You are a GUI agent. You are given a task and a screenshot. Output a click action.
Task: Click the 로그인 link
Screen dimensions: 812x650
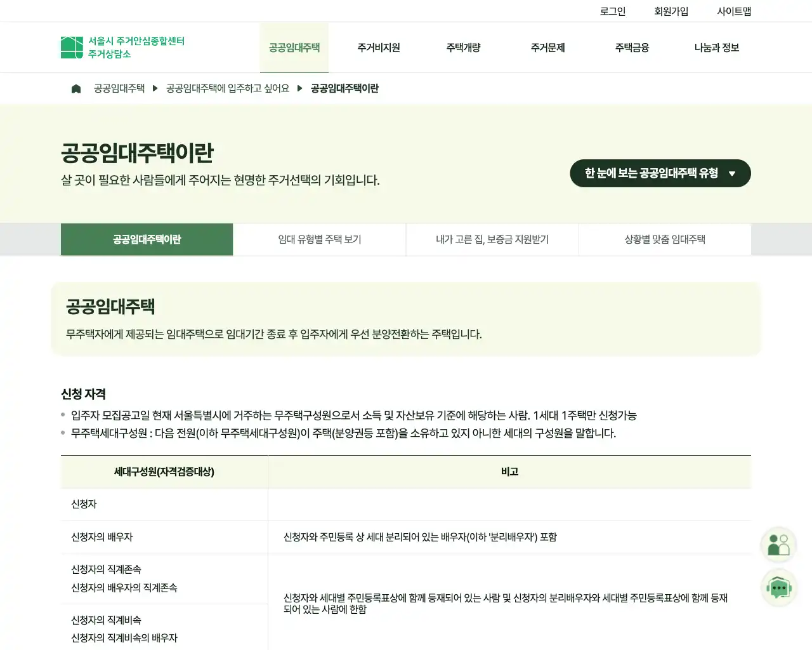(x=612, y=10)
